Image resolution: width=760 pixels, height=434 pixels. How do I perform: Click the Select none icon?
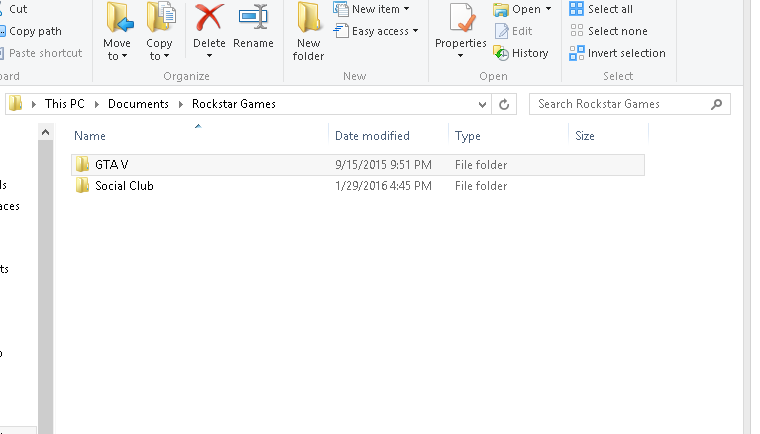576,31
